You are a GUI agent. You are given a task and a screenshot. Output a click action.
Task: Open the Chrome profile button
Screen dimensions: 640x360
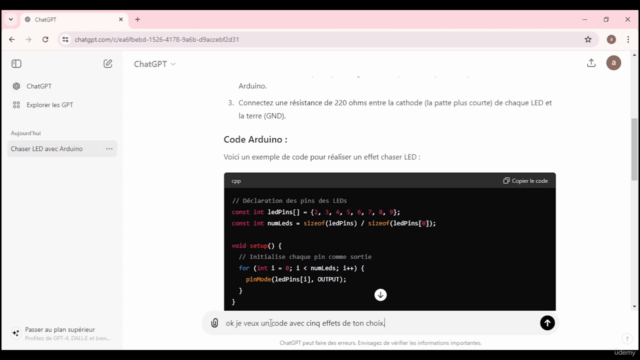point(611,40)
